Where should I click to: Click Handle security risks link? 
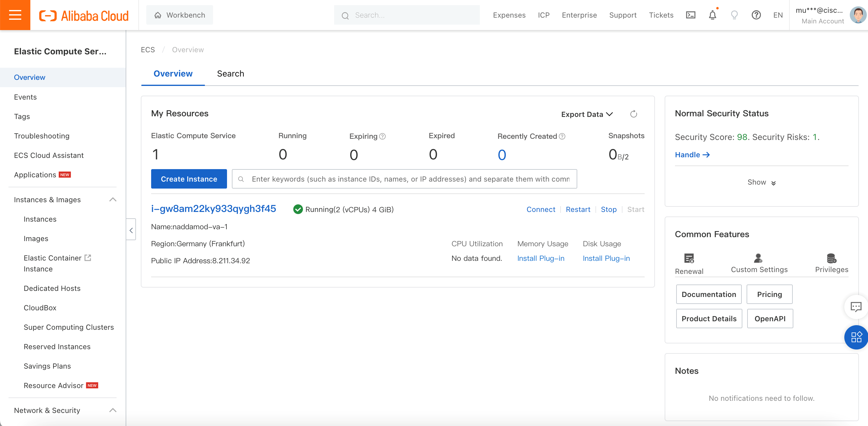pyautogui.click(x=693, y=155)
